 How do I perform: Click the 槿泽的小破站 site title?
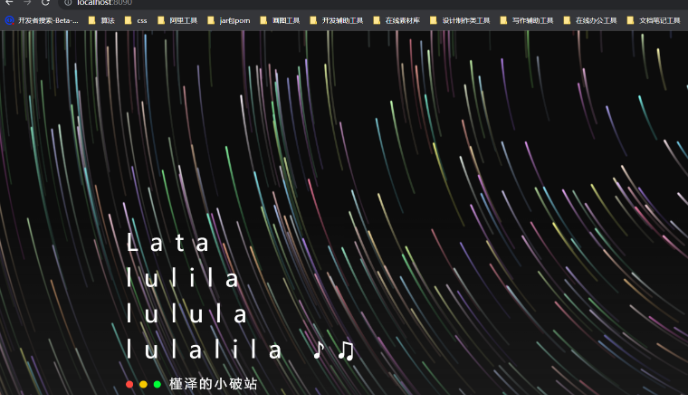click(x=213, y=384)
